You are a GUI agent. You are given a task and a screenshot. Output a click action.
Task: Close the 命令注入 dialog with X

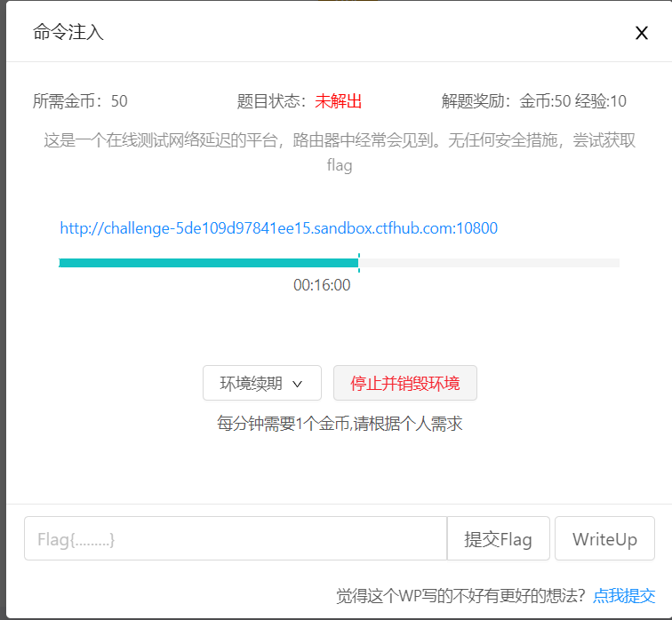(641, 34)
